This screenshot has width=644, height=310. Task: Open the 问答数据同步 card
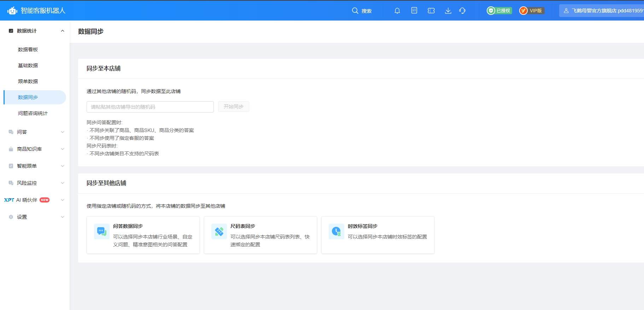(x=143, y=235)
